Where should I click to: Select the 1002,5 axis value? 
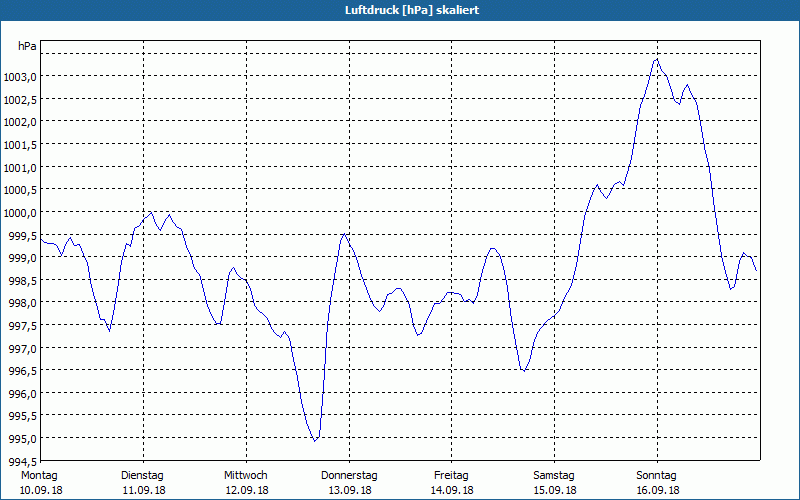point(20,99)
